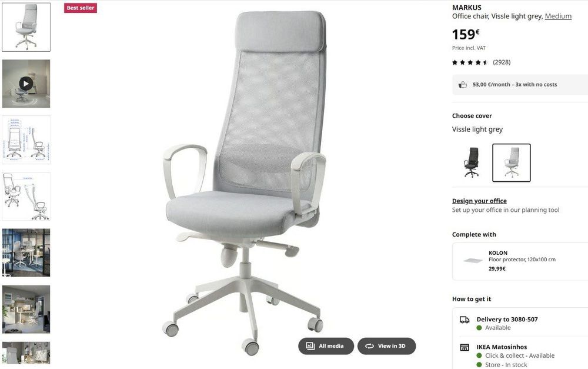The width and height of the screenshot is (588, 369).
Task: Show the chair tilt diagram thumbnail
Action: (x=26, y=197)
